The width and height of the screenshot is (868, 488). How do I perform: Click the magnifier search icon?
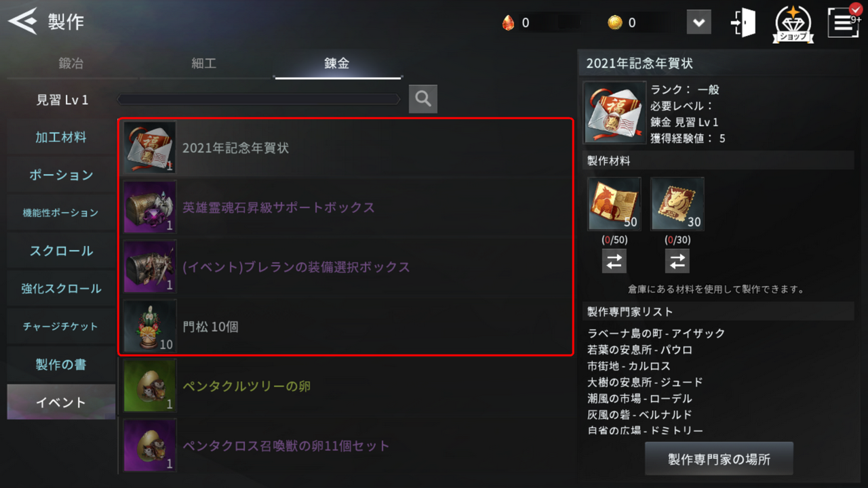tap(423, 99)
